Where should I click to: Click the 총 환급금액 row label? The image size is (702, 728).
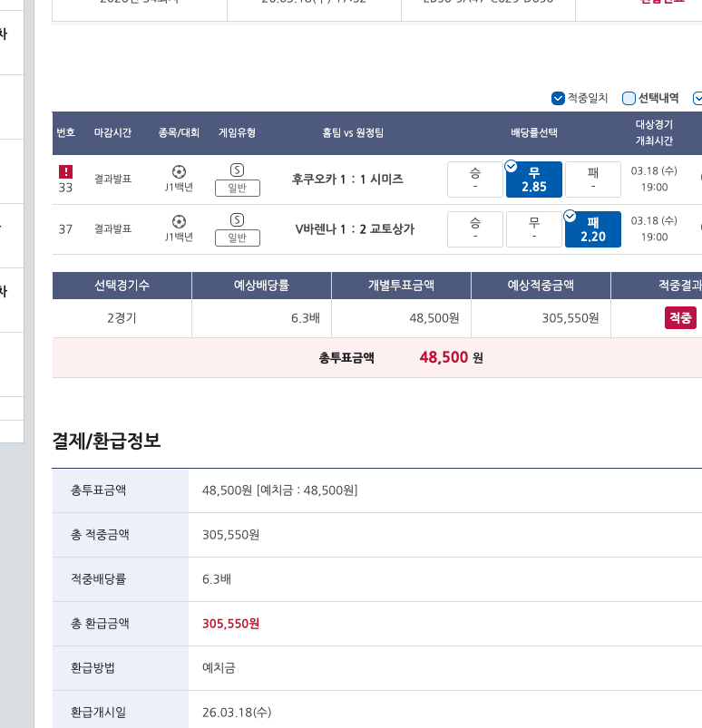pos(100,624)
